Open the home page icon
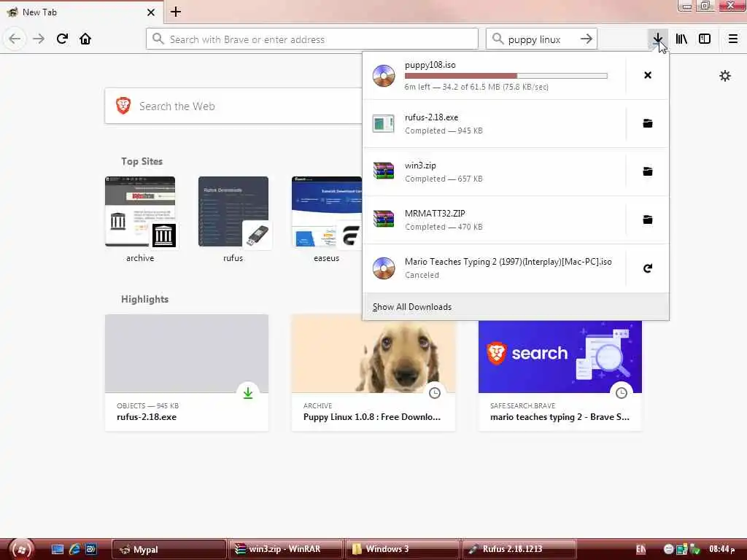Image resolution: width=747 pixels, height=560 pixels. tap(85, 39)
